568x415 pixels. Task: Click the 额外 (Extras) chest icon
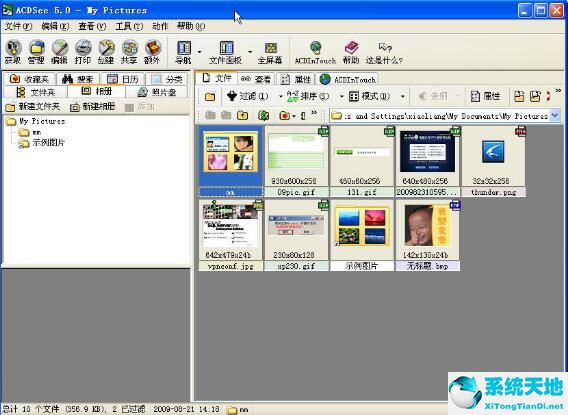click(x=153, y=48)
